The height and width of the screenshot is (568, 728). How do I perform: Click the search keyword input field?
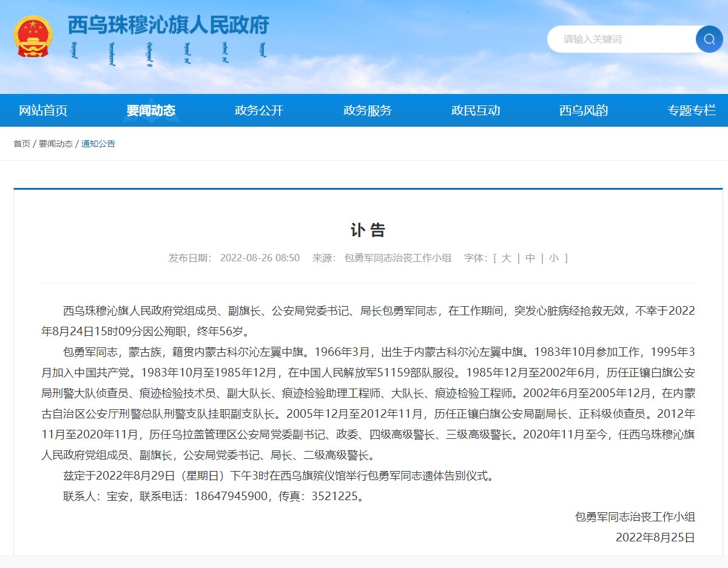coord(613,39)
